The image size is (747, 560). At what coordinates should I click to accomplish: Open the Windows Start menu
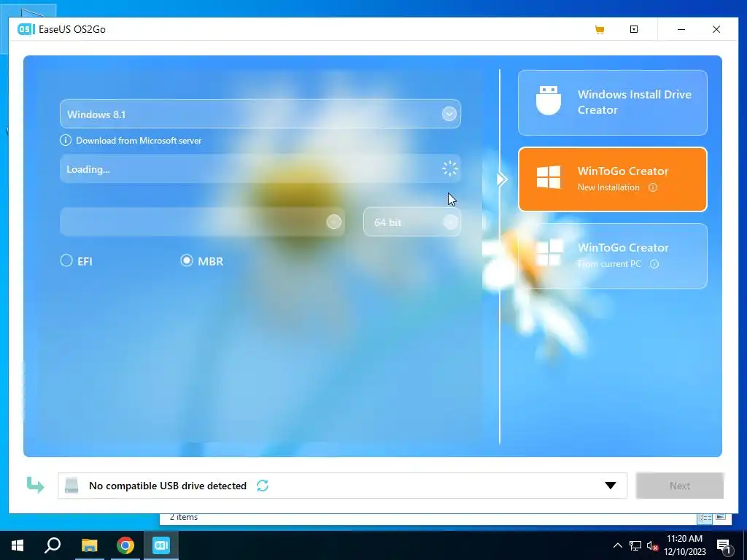pyautogui.click(x=18, y=545)
